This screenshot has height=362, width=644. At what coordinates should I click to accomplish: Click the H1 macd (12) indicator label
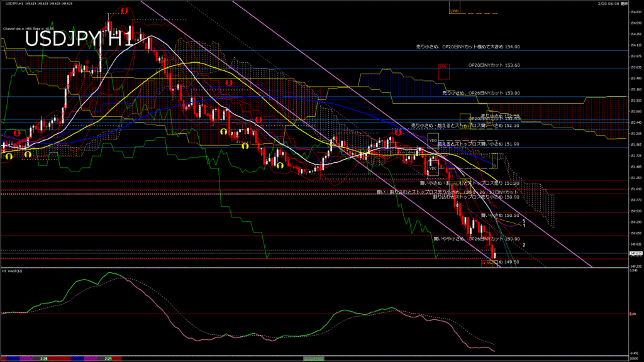coord(13,271)
